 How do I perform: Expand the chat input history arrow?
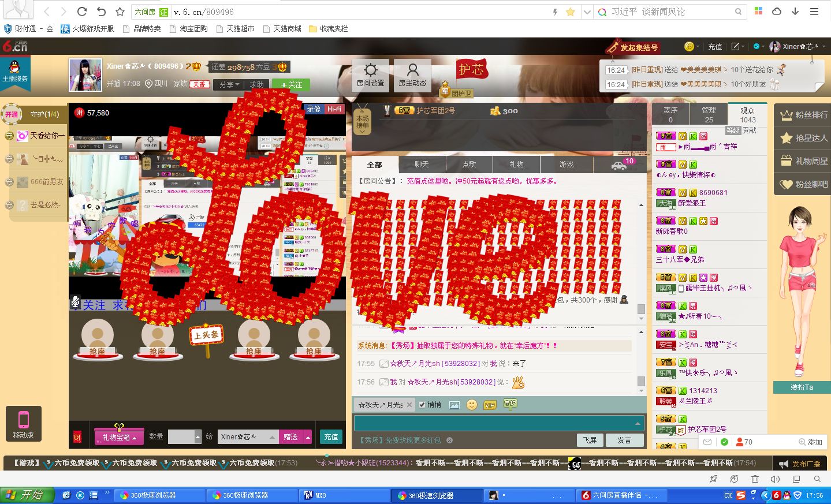click(x=638, y=423)
